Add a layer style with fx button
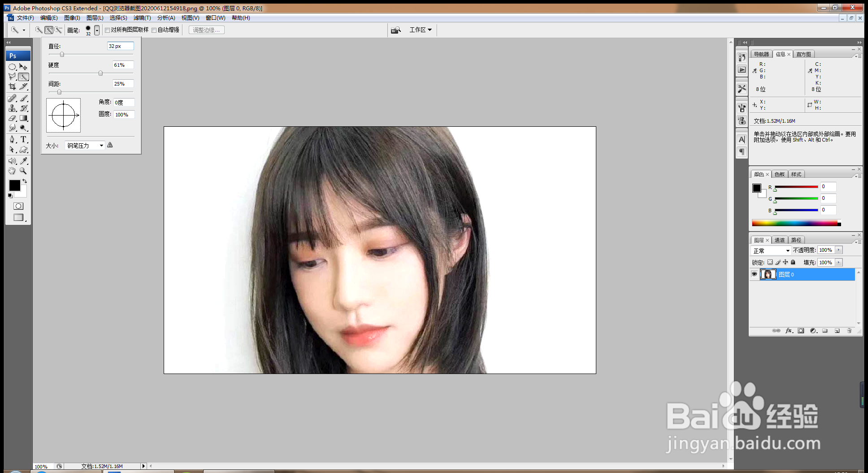868x473 pixels. tap(789, 331)
